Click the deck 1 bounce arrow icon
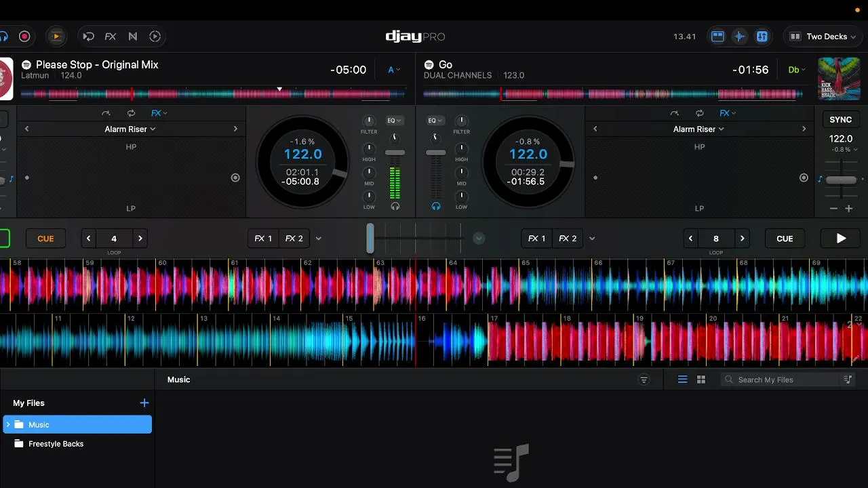The image size is (868, 488). click(106, 113)
